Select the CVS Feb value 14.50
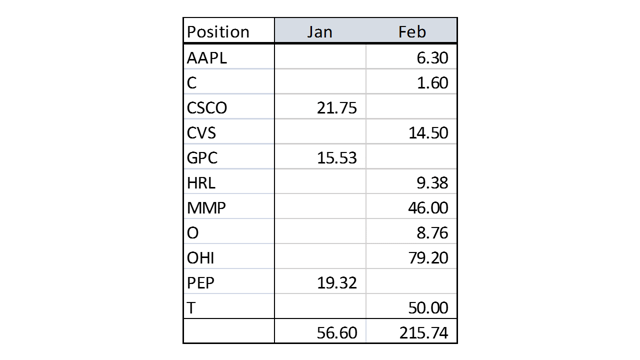640x360 pixels. tap(411, 132)
